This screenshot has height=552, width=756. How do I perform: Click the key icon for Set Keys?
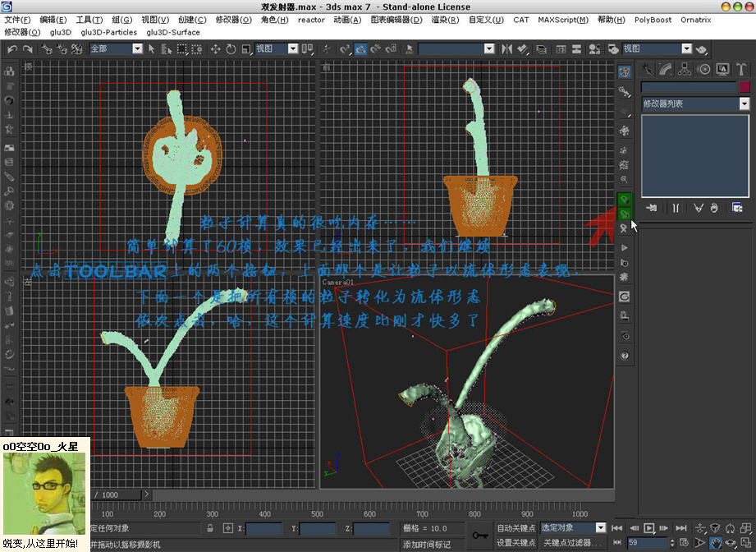click(479, 535)
